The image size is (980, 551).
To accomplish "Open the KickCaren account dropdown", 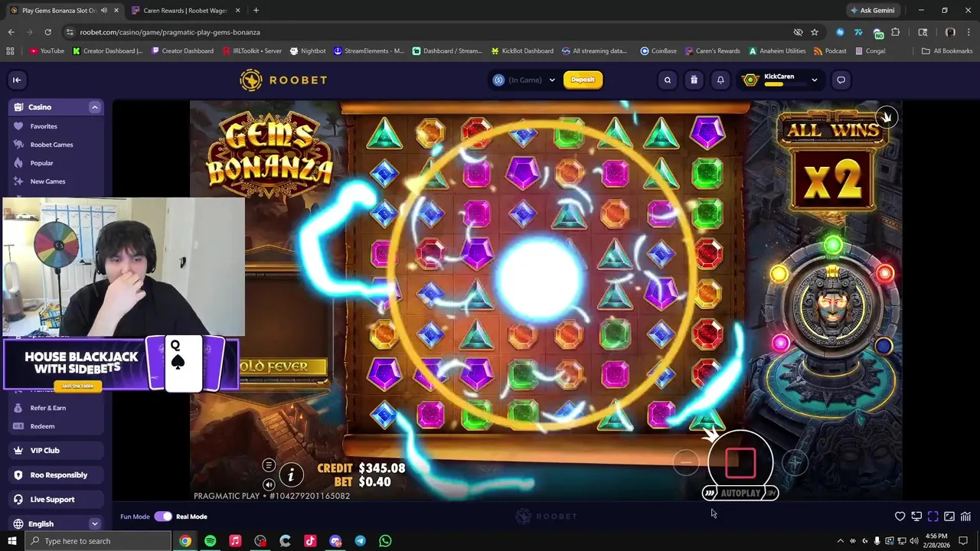I will pos(781,80).
